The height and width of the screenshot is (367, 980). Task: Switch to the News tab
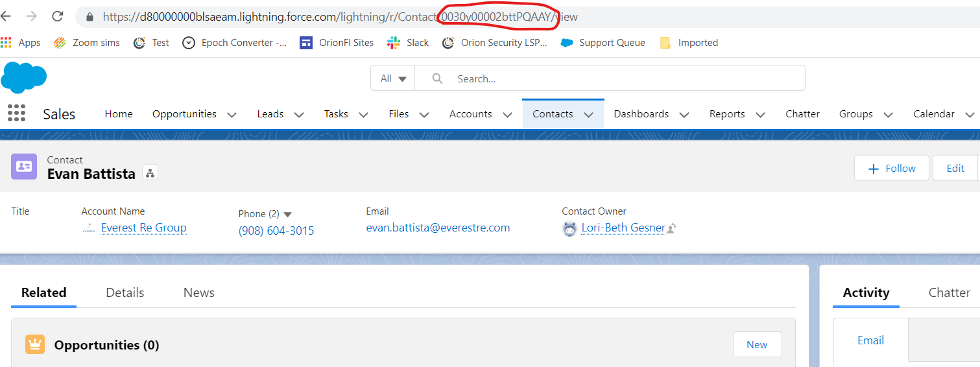click(198, 292)
